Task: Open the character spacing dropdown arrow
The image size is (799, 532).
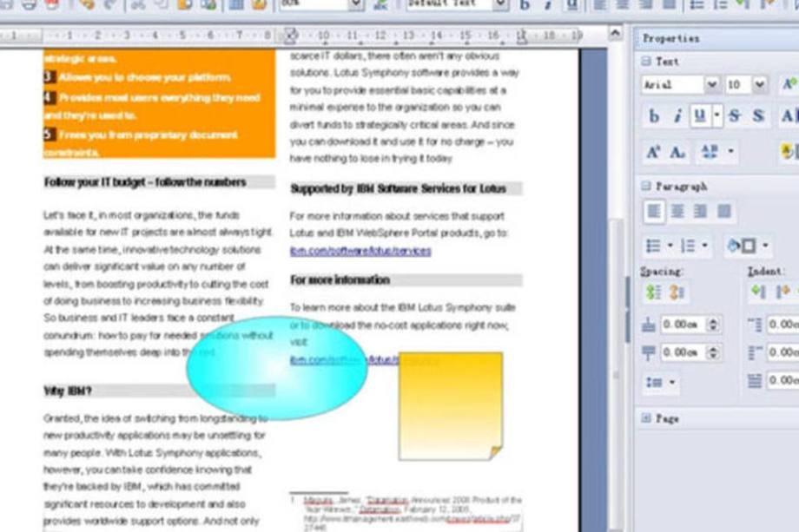Action: (730, 151)
